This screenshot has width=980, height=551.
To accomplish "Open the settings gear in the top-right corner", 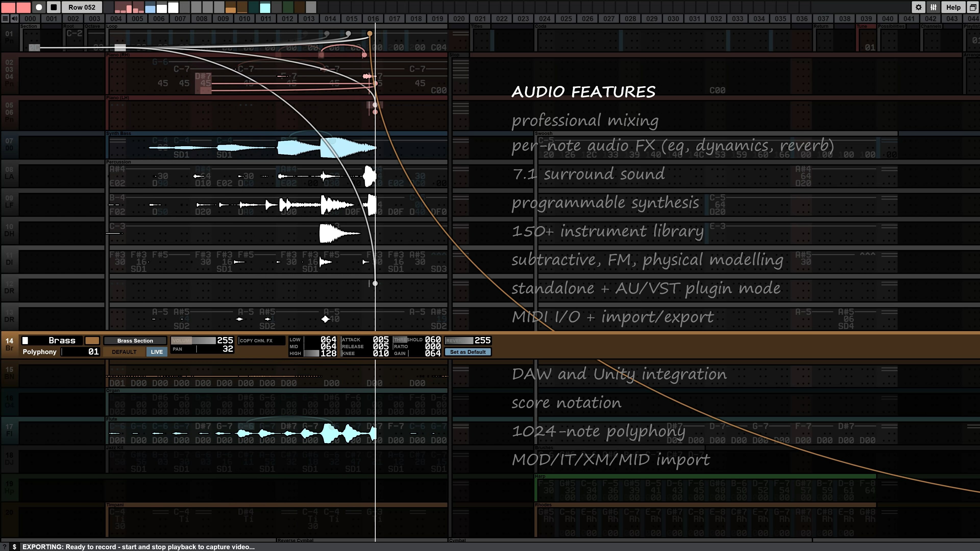I will [x=918, y=7].
